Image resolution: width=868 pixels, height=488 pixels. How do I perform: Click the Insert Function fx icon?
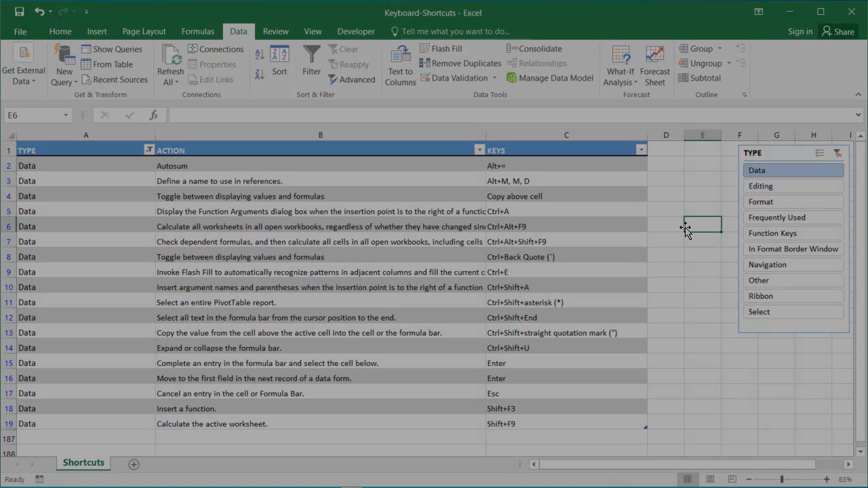pyautogui.click(x=154, y=115)
